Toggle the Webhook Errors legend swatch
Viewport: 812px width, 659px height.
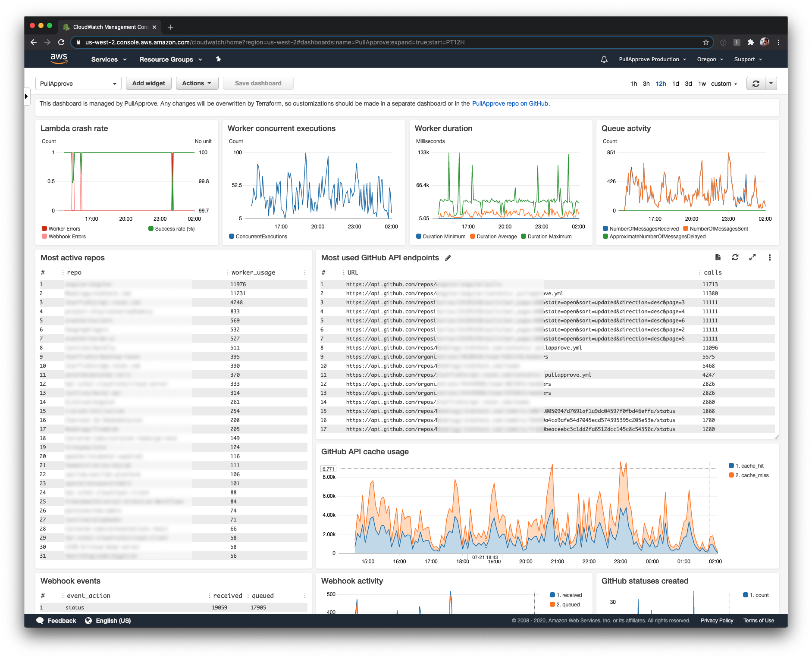click(x=44, y=236)
